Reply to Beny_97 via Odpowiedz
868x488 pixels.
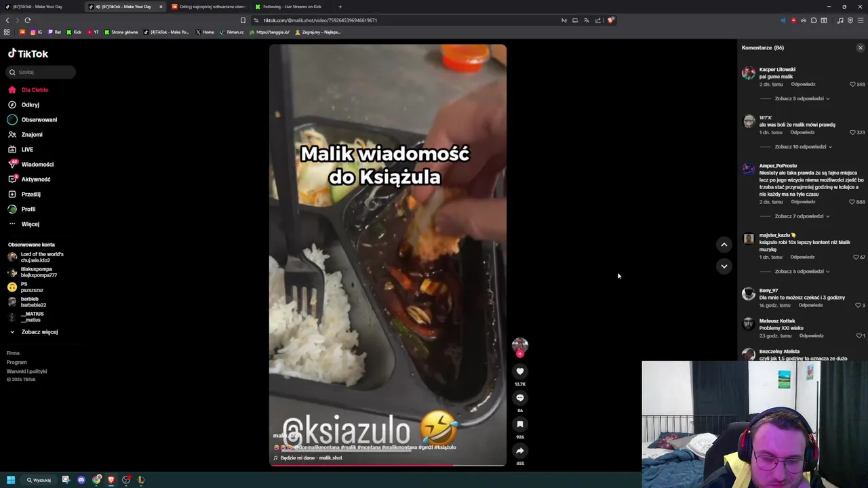point(810,306)
